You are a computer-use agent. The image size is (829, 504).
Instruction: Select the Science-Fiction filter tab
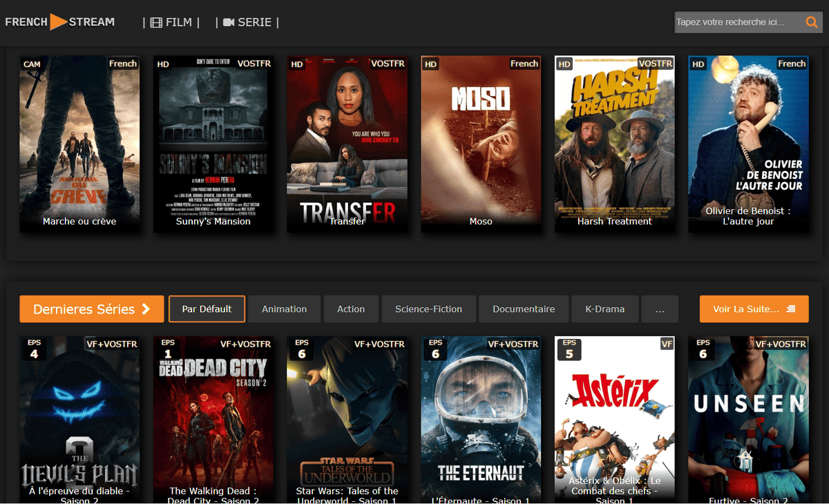pos(428,309)
